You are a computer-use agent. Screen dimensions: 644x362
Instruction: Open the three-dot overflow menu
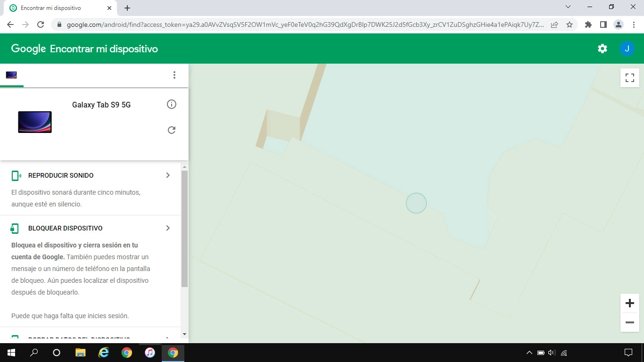(174, 74)
